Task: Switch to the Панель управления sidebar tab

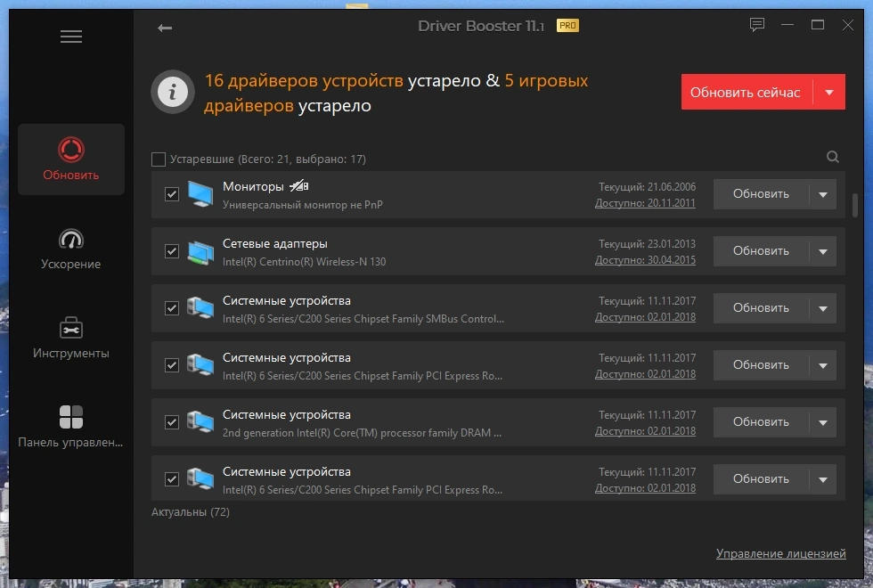Action: pyautogui.click(x=71, y=427)
